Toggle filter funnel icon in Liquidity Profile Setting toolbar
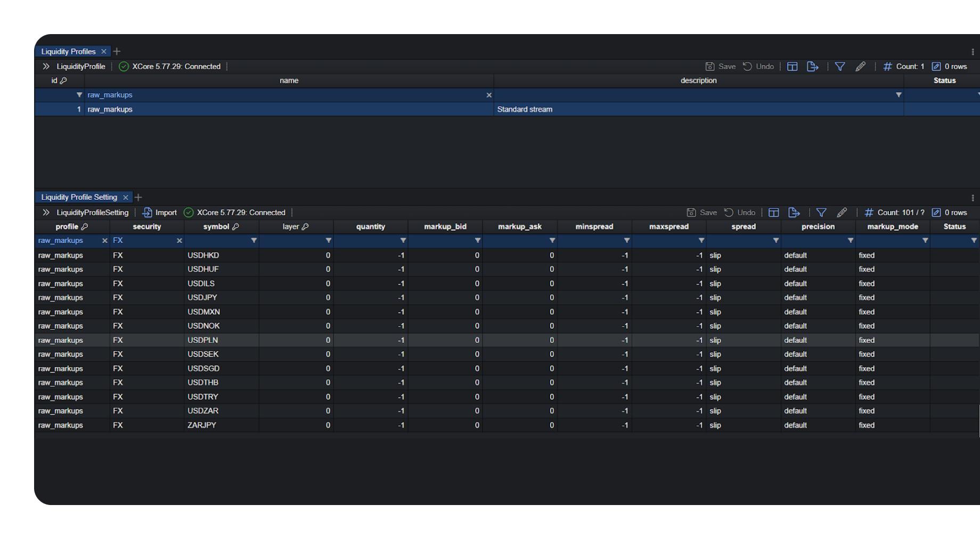This screenshot has height=537, width=980. coord(821,213)
